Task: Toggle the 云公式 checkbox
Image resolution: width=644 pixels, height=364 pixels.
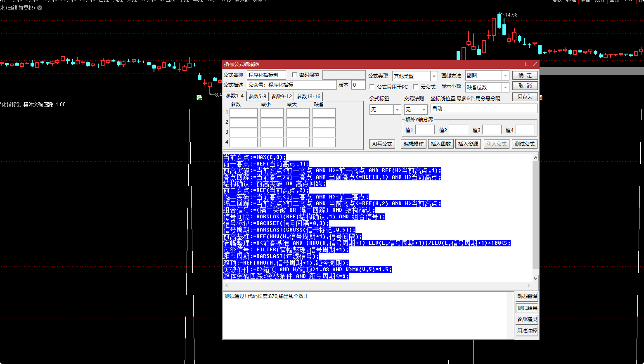Action: click(x=416, y=87)
